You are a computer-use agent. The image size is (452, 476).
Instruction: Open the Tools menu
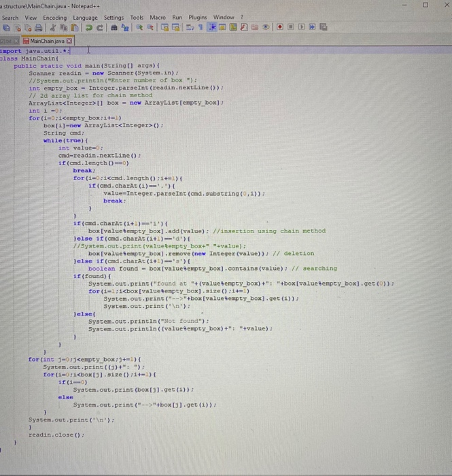pyautogui.click(x=137, y=18)
